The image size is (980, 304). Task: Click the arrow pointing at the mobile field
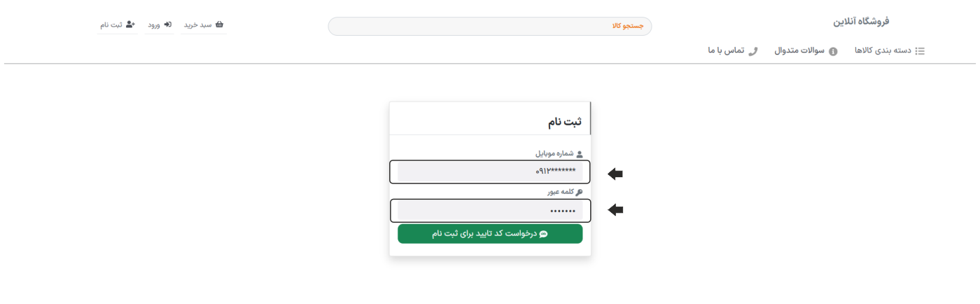[x=615, y=174]
